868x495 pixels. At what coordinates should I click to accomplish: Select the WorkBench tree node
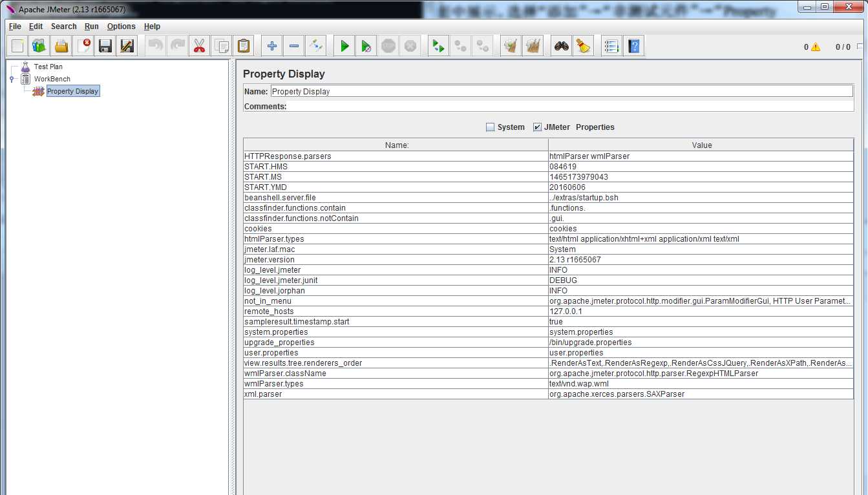coord(52,79)
